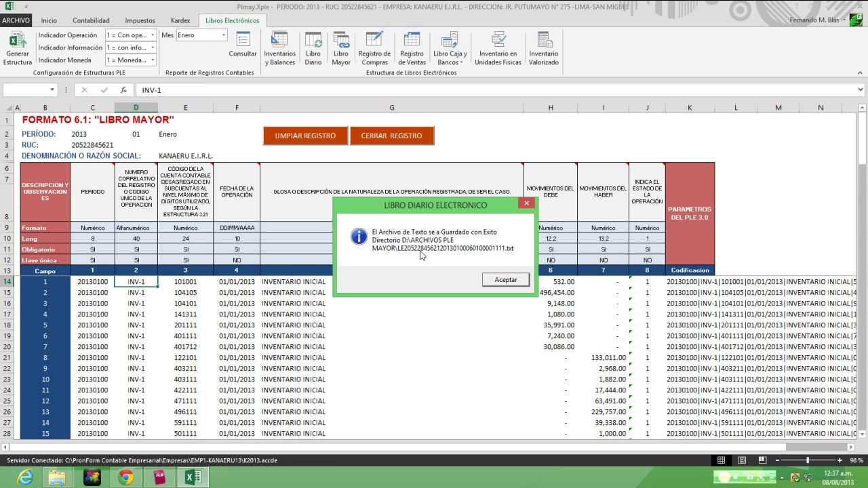
Task: Expand Libro Caja y Bancos menu
Action: point(450,48)
